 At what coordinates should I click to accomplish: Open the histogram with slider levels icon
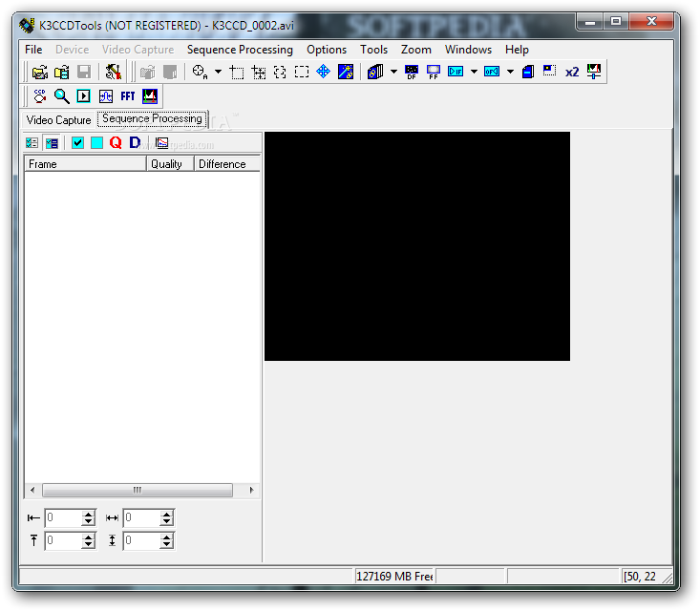pyautogui.click(x=594, y=72)
